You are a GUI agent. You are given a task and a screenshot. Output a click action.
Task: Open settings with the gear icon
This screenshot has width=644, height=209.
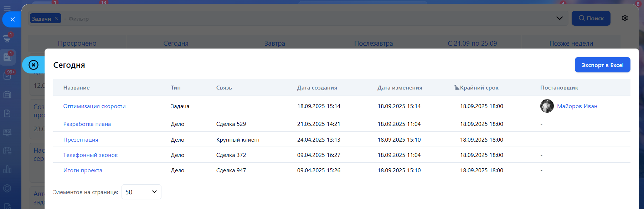click(625, 18)
